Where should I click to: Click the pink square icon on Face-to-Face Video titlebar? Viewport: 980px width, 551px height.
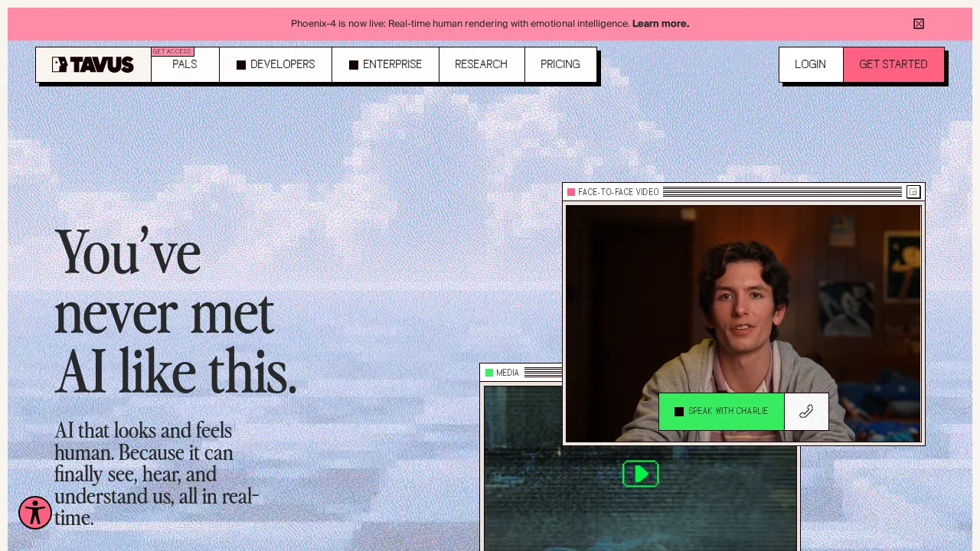click(x=571, y=192)
